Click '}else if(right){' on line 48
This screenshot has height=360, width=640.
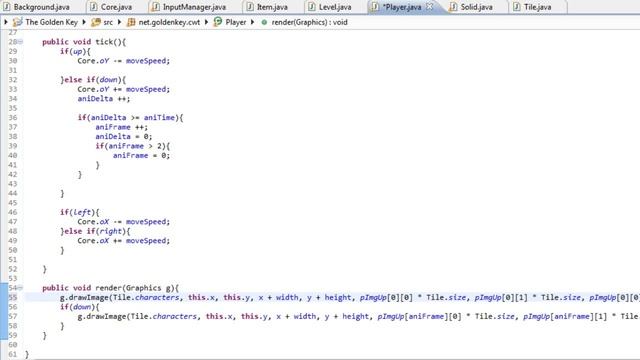click(x=95, y=231)
